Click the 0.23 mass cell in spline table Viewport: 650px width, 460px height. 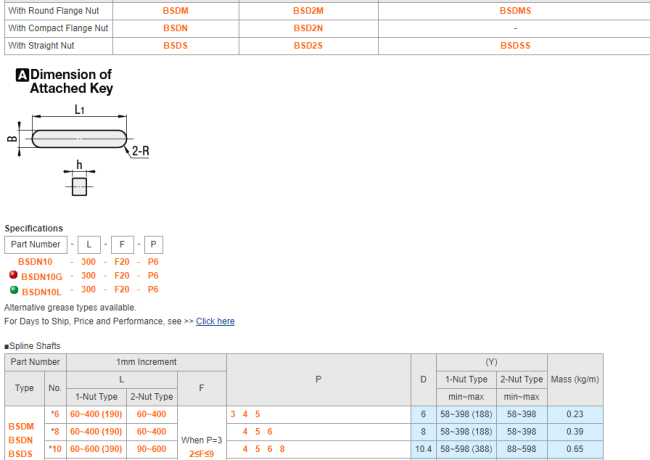[x=575, y=413]
